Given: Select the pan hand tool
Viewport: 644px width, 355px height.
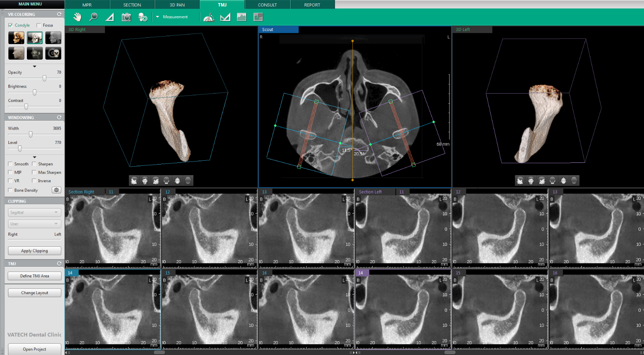Looking at the screenshot, I should (77, 17).
